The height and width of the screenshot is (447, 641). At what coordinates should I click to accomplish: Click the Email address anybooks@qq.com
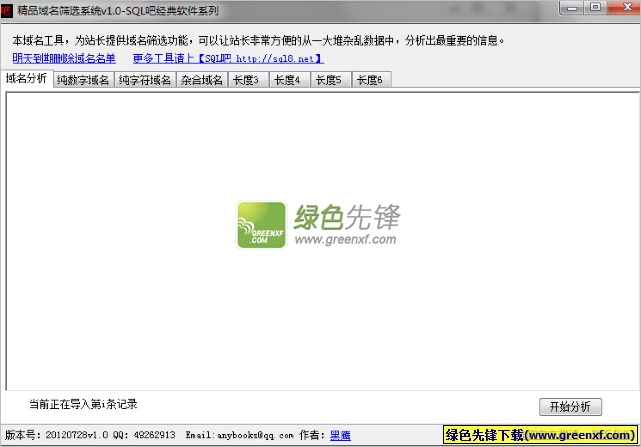256,435
